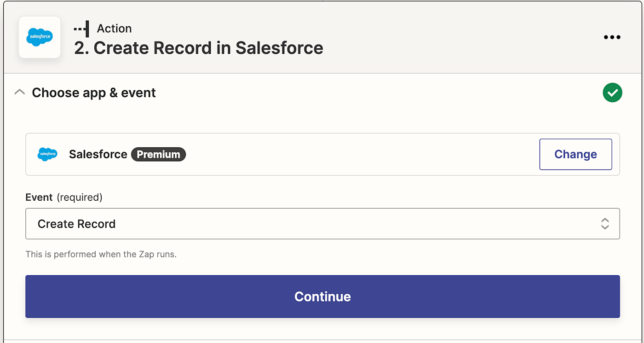Viewport: 644px width, 343px height.
Task: Click the up-down arrows in Event field
Action: click(x=605, y=224)
